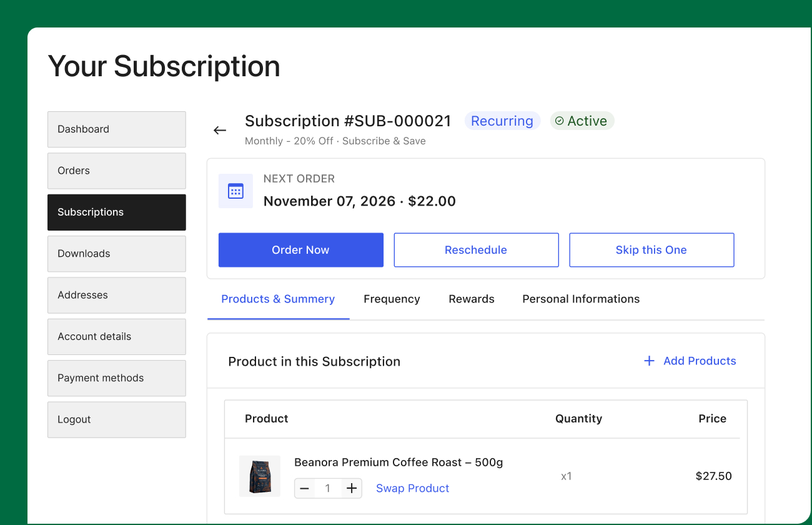Open the Beanora coffee bag thumbnail
812x525 pixels.
[260, 476]
